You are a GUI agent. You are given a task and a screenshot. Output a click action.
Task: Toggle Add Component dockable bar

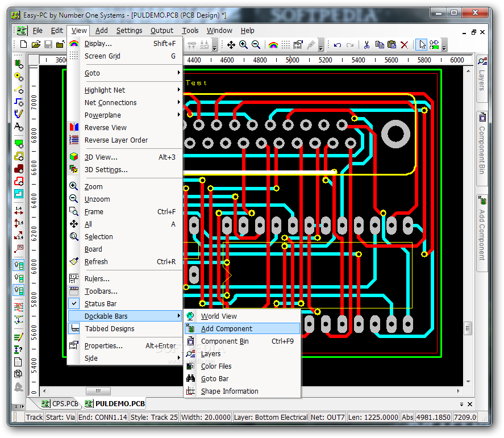click(242, 329)
